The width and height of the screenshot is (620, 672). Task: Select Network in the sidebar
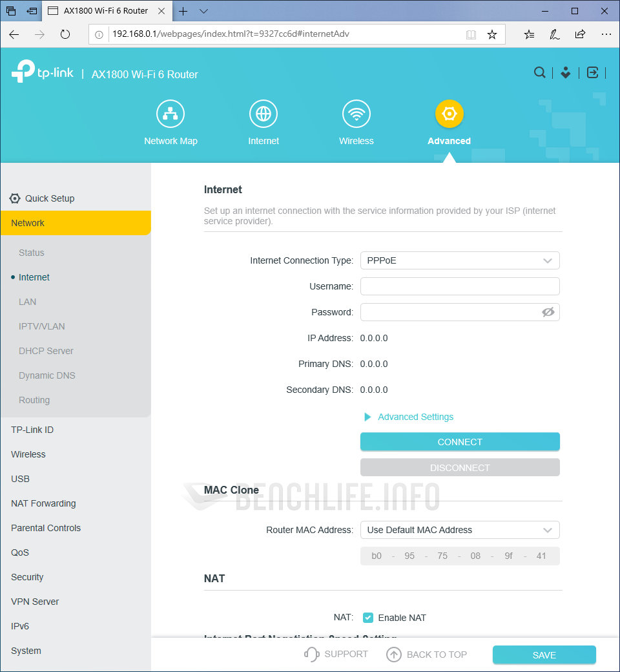[x=76, y=223]
